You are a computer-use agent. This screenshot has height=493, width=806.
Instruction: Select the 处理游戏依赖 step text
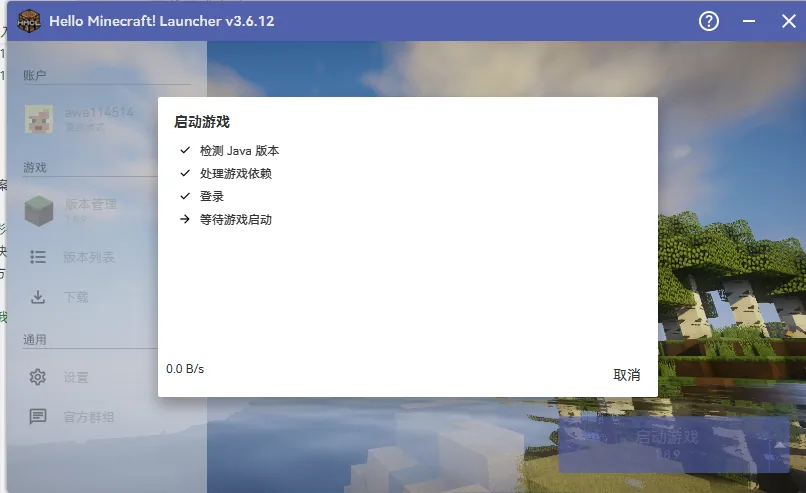[x=236, y=174]
